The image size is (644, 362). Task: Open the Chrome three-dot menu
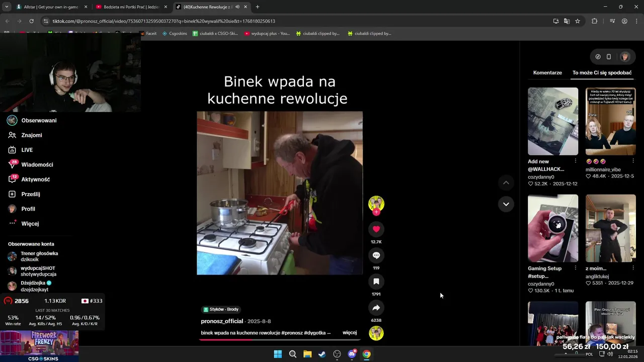(636, 21)
